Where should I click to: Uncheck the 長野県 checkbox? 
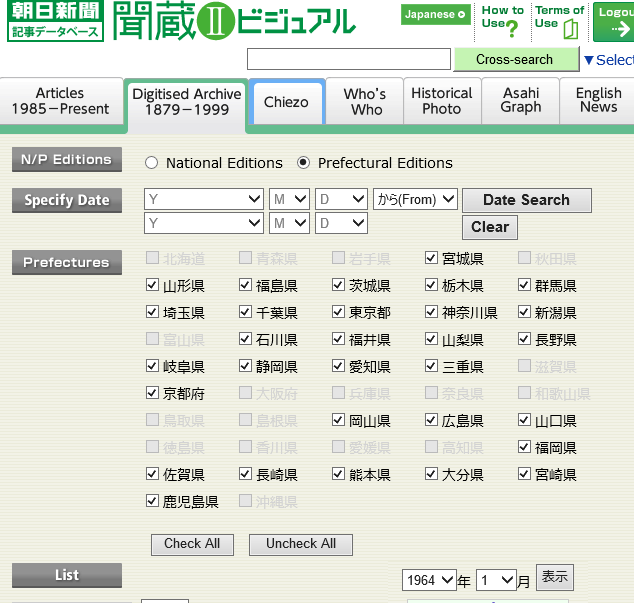524,339
